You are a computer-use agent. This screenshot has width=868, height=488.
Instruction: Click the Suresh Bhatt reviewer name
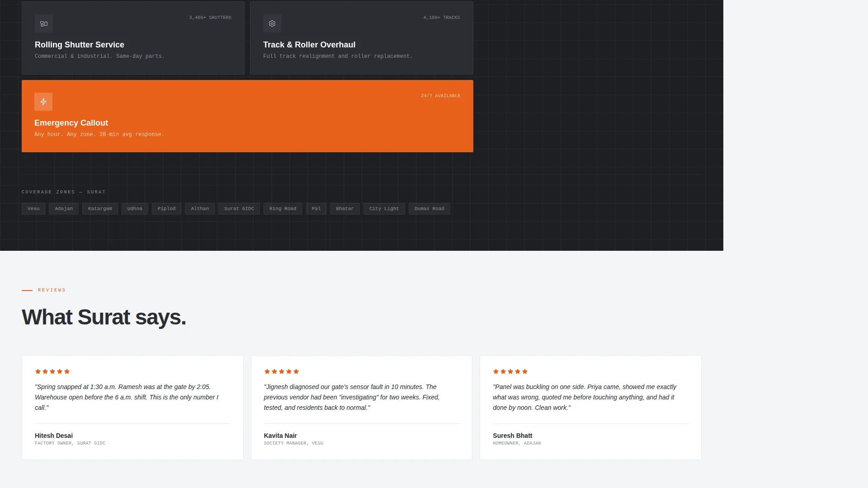513,436
